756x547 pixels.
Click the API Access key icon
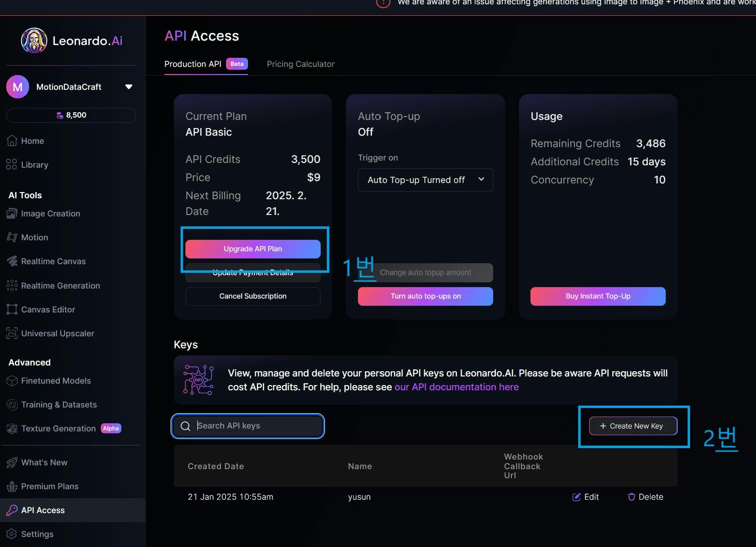click(12, 510)
